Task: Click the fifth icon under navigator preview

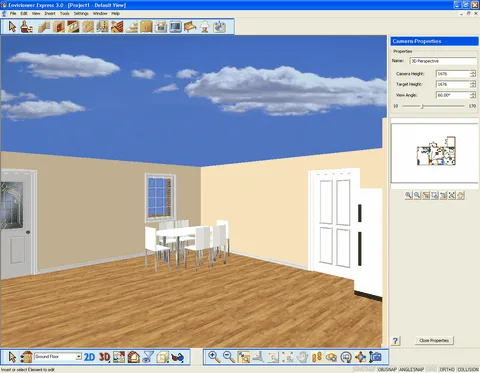Action: pos(443,195)
